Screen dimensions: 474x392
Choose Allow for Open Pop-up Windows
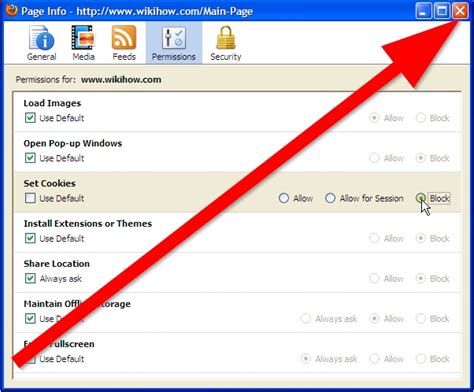click(x=374, y=158)
